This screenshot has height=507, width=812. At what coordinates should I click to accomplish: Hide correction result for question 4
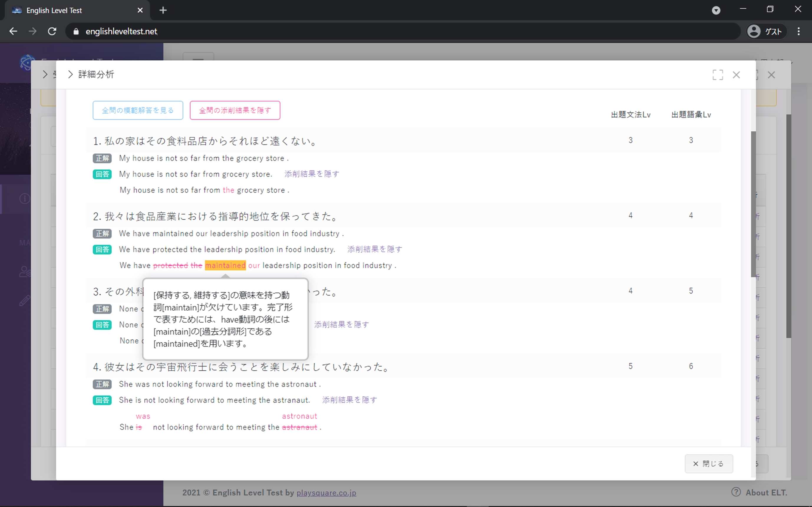tap(350, 400)
